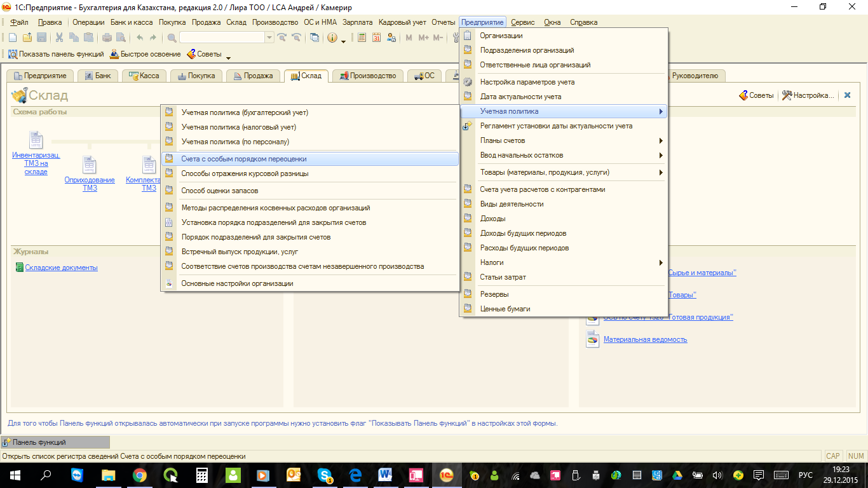Open the Складские документы link
Viewport: 868px width, 488px height.
pyautogui.click(x=62, y=268)
